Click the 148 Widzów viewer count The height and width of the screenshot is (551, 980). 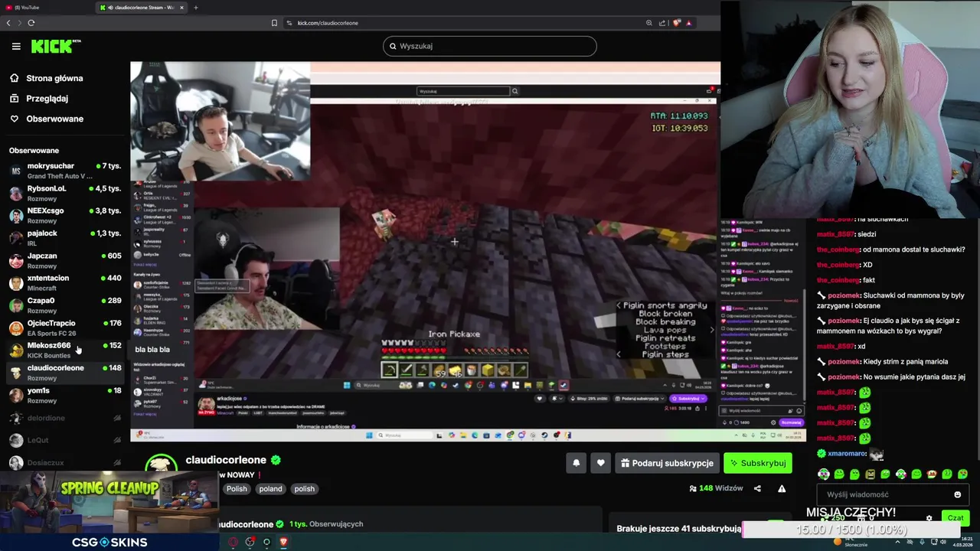click(716, 488)
